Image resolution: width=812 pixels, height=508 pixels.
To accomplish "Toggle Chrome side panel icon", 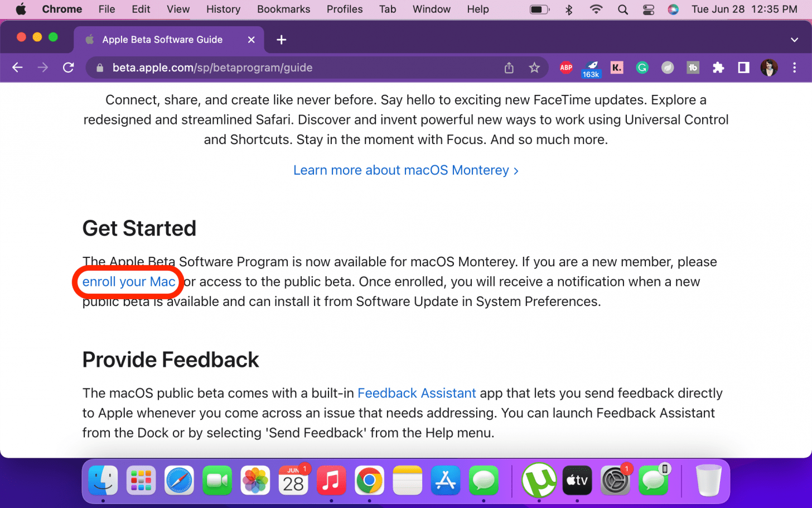I will (x=743, y=68).
